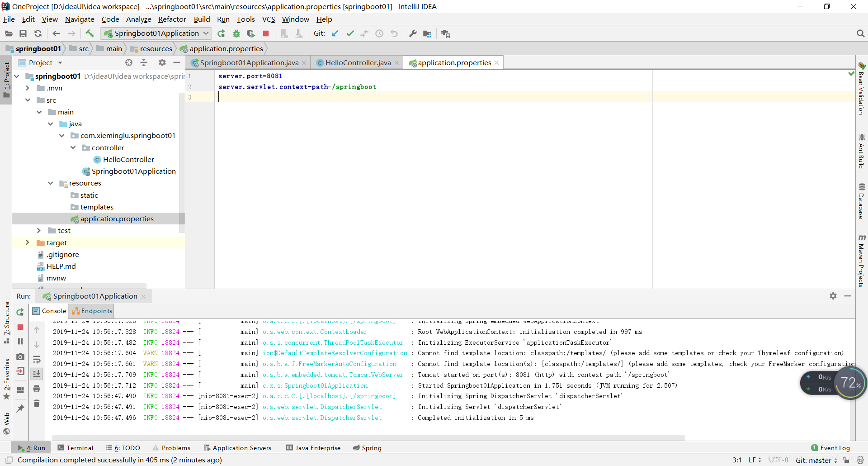Click the resources breadcrumb in the navigation bar
Viewport: 868px width, 466px height.
[151, 48]
